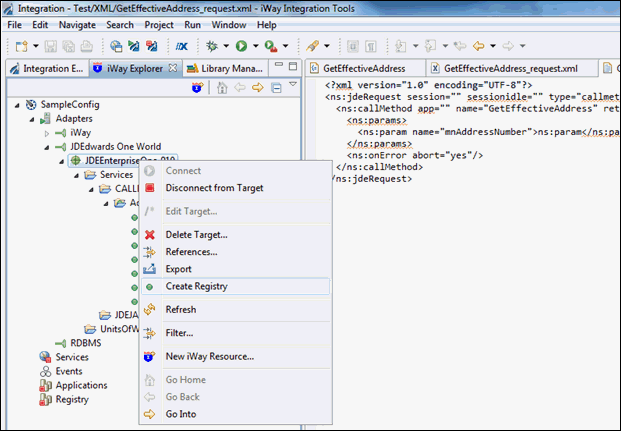This screenshot has height=431, width=621.
Task: Open the explorer View Menu triangle
Action: (293, 84)
